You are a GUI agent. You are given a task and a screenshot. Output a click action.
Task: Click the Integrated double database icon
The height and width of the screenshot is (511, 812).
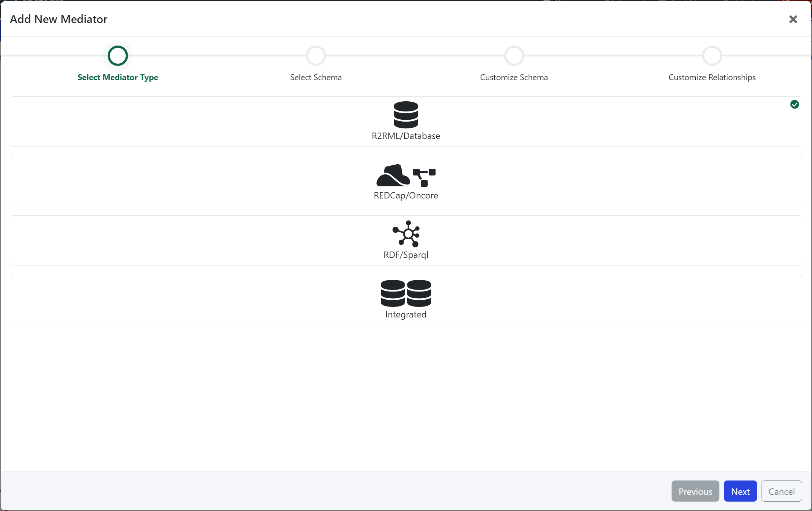(x=406, y=293)
